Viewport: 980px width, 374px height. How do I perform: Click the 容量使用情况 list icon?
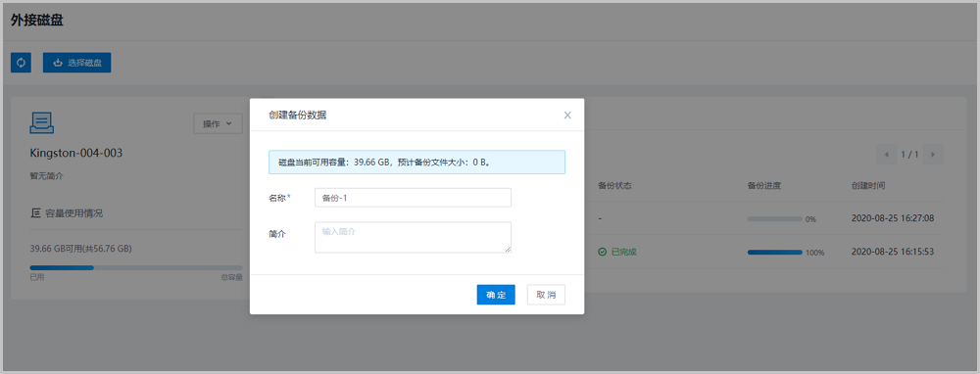pos(35,213)
